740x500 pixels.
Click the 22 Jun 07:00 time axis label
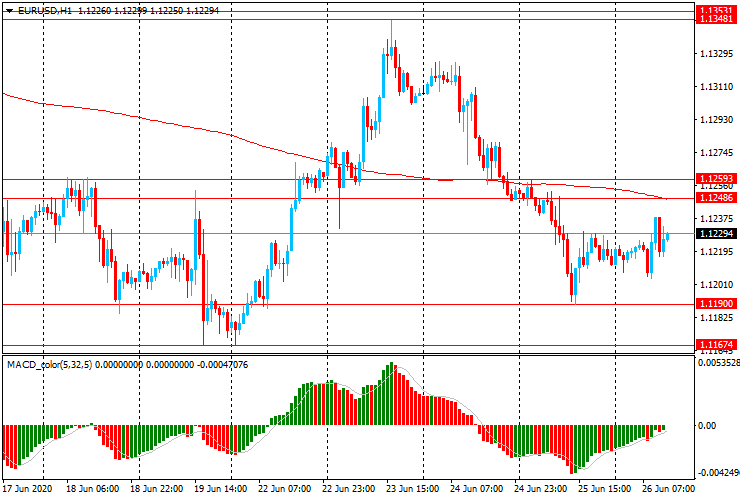point(285,488)
